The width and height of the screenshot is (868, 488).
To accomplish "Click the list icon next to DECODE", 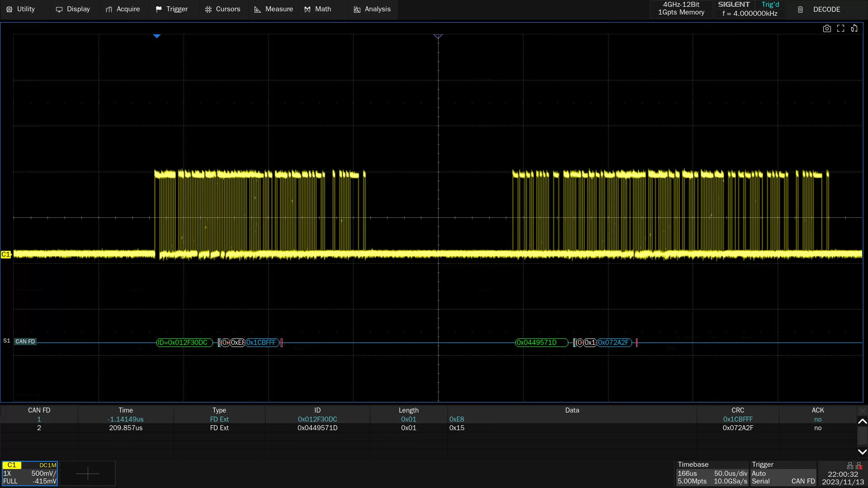I will pos(801,9).
